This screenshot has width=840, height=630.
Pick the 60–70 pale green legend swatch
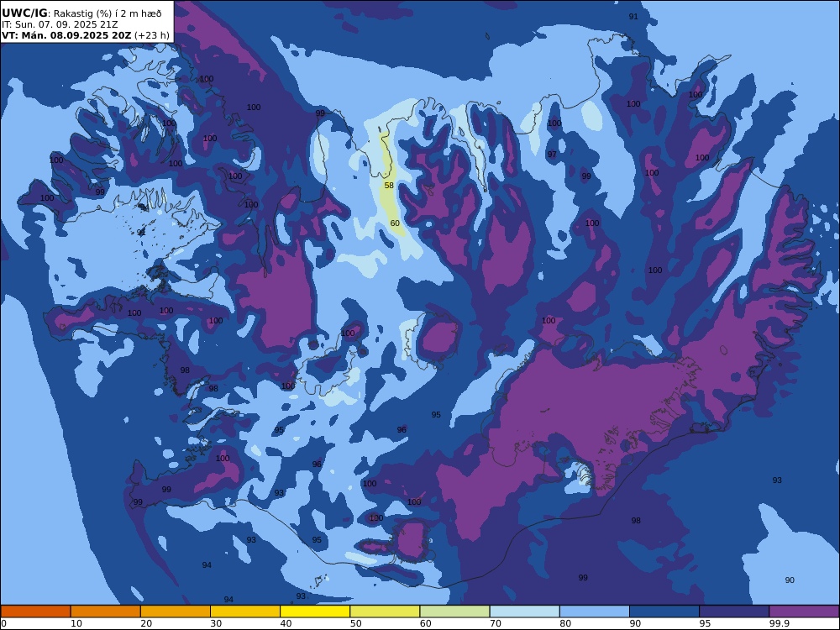click(x=454, y=612)
